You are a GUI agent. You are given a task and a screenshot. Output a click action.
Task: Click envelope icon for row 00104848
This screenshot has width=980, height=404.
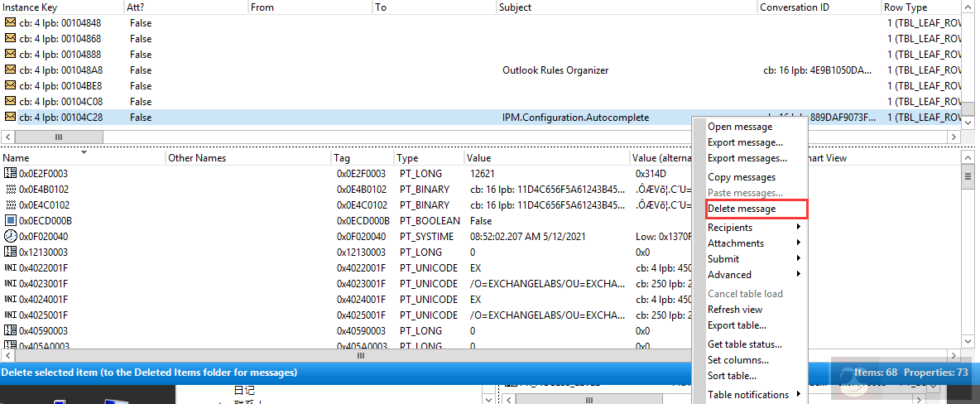point(10,23)
